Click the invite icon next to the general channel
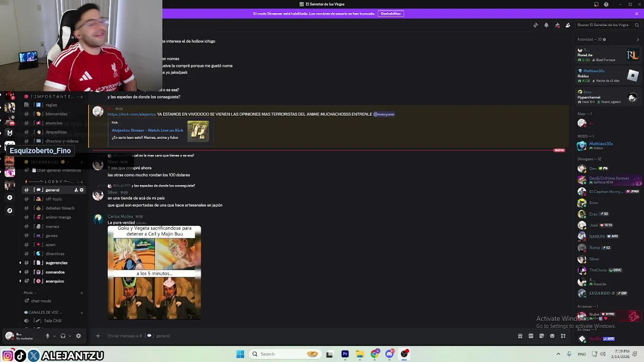 point(76,190)
